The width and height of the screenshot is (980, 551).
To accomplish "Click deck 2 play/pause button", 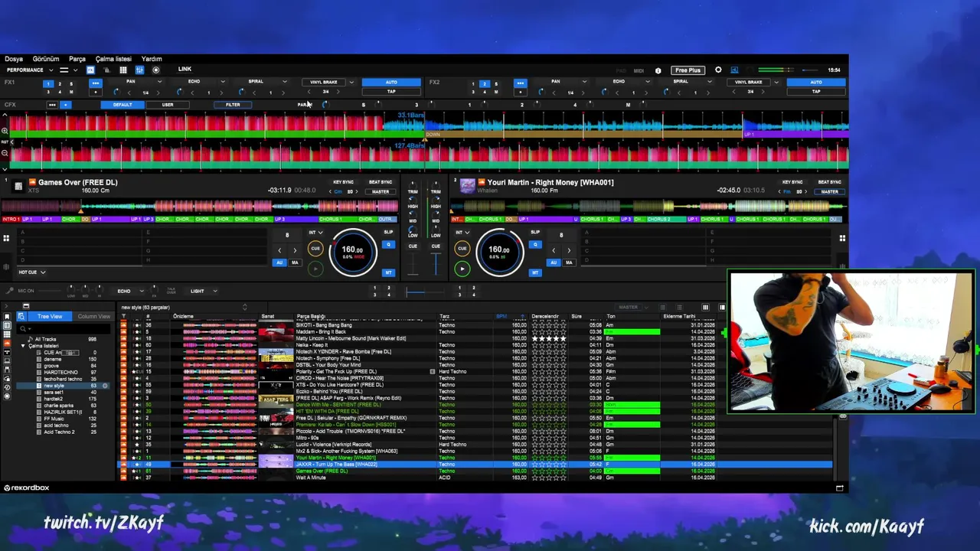I will tap(462, 269).
